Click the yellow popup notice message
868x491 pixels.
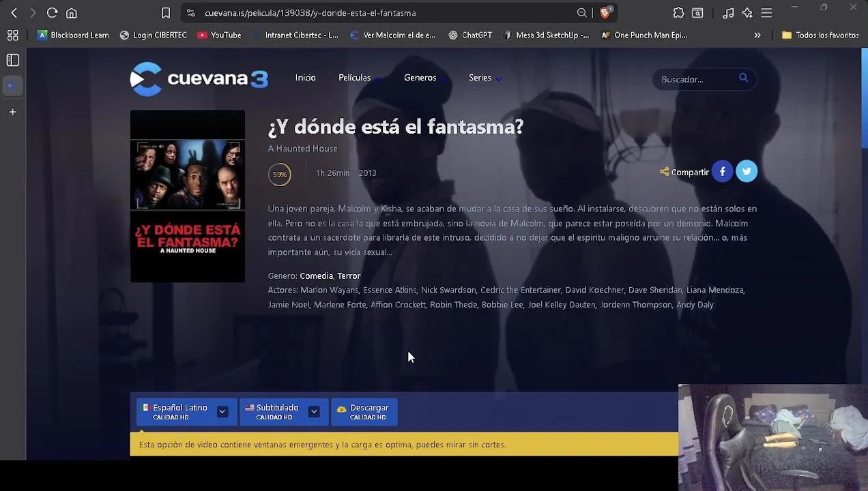coord(404,445)
